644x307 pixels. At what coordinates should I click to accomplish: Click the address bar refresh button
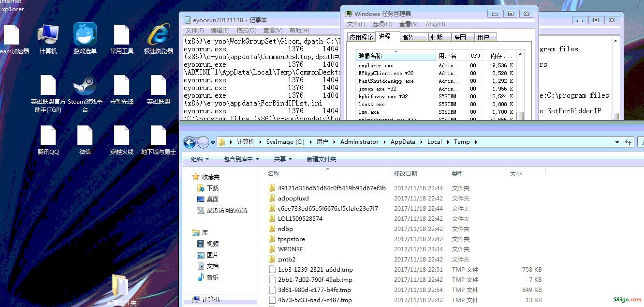(628, 142)
